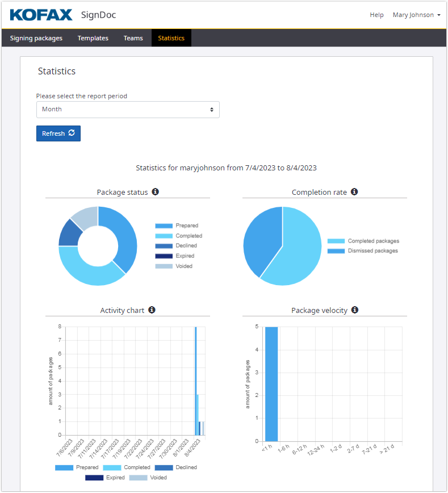Toggle Prepared in Package status legend
Viewport: 448px width, 493px height.
point(177,225)
